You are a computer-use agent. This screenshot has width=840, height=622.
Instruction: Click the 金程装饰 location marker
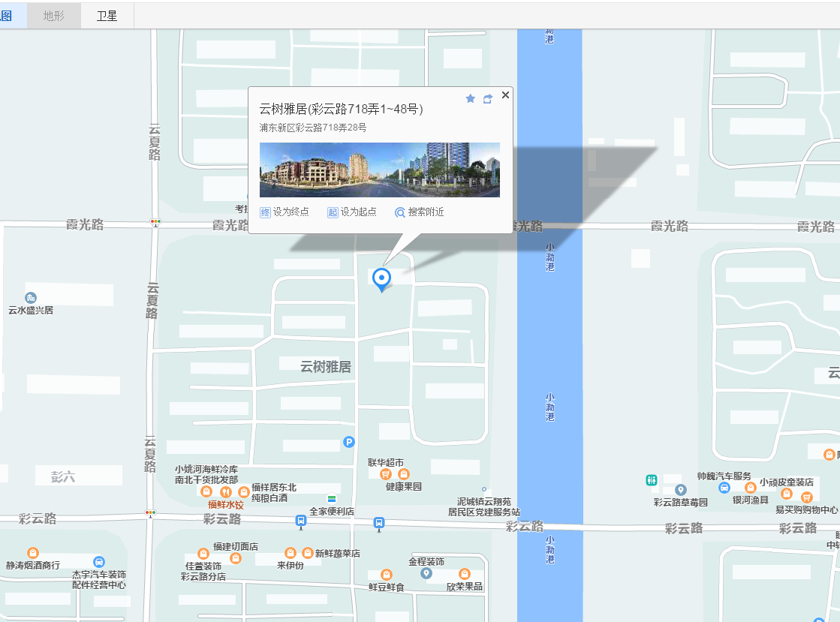(426, 574)
